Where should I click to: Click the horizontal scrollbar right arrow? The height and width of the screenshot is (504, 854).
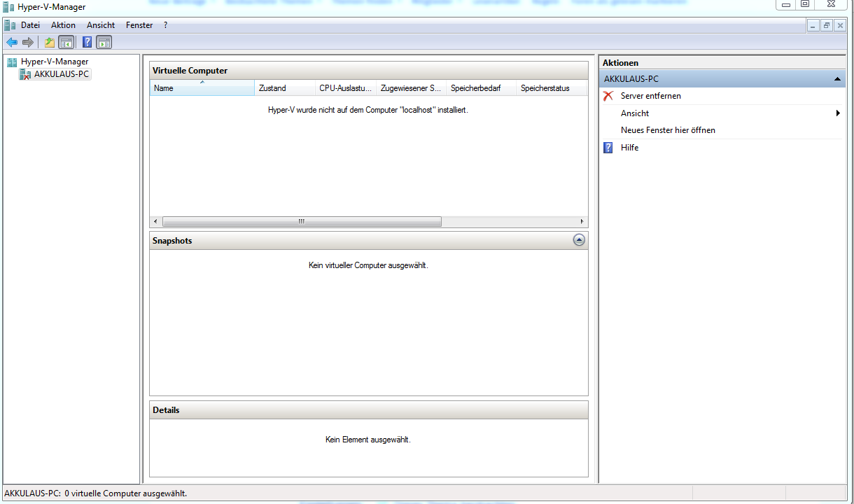tap(582, 221)
